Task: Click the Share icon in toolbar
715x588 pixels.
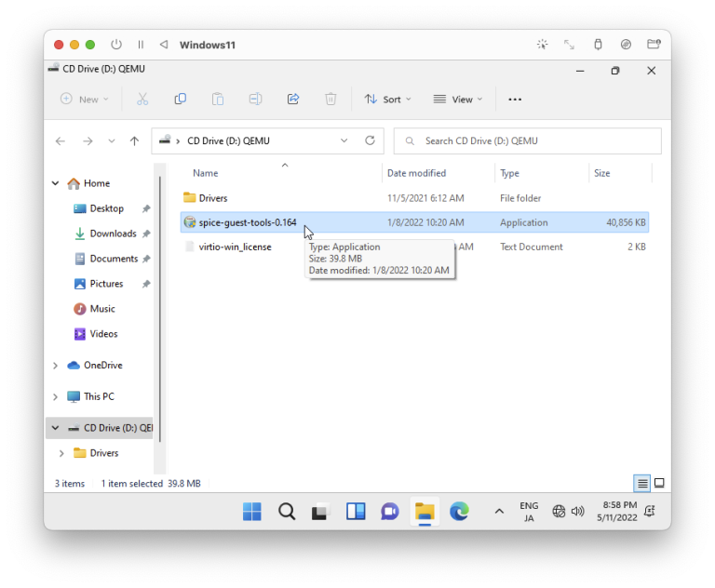Action: (x=293, y=99)
